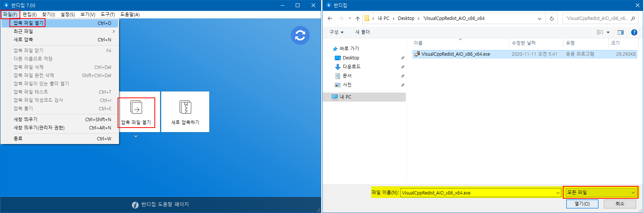This screenshot has width=644, height=213.
Task: Select 다운로드 in the navigation pane
Action: [352, 67]
